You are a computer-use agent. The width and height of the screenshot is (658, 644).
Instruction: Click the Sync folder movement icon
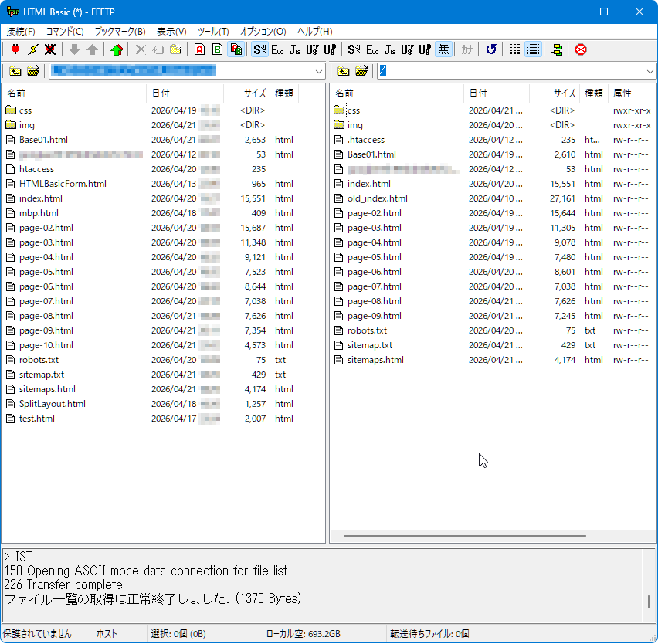coord(557,49)
